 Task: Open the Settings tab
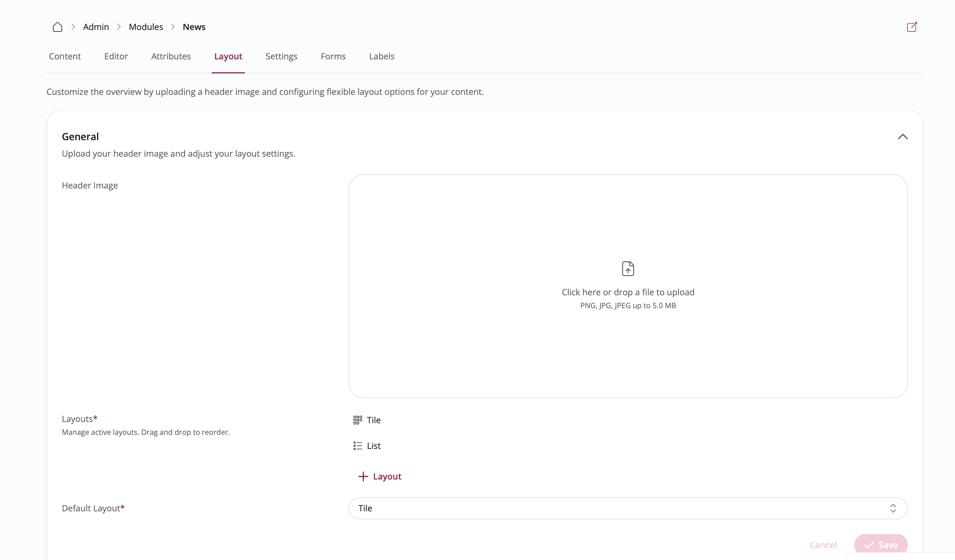pos(281,56)
